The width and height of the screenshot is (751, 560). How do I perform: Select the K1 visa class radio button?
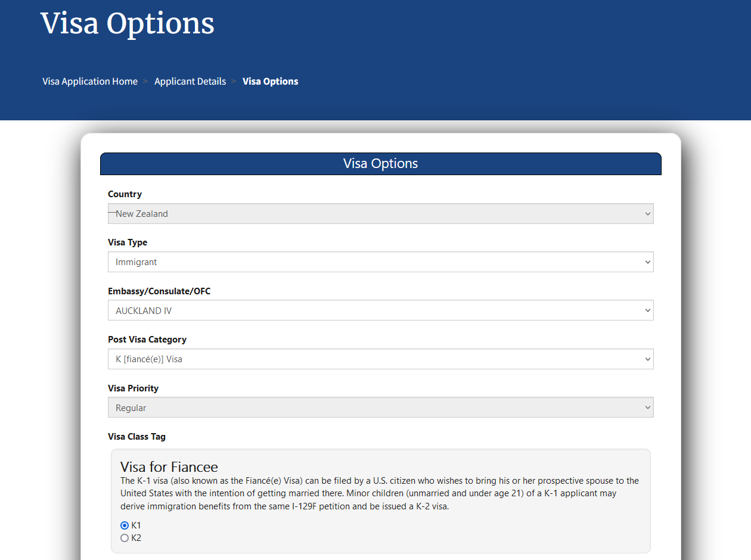(x=125, y=525)
